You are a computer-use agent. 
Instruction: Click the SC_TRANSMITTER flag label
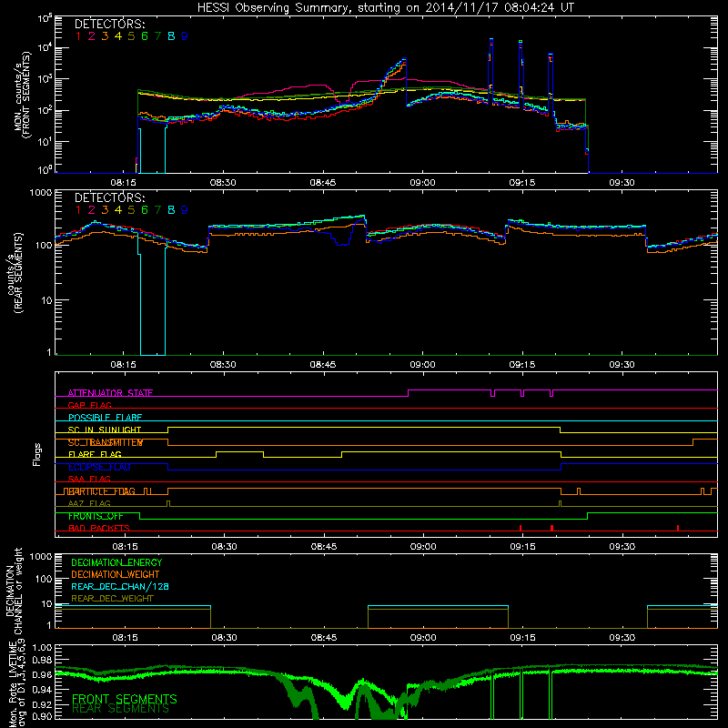[106, 442]
